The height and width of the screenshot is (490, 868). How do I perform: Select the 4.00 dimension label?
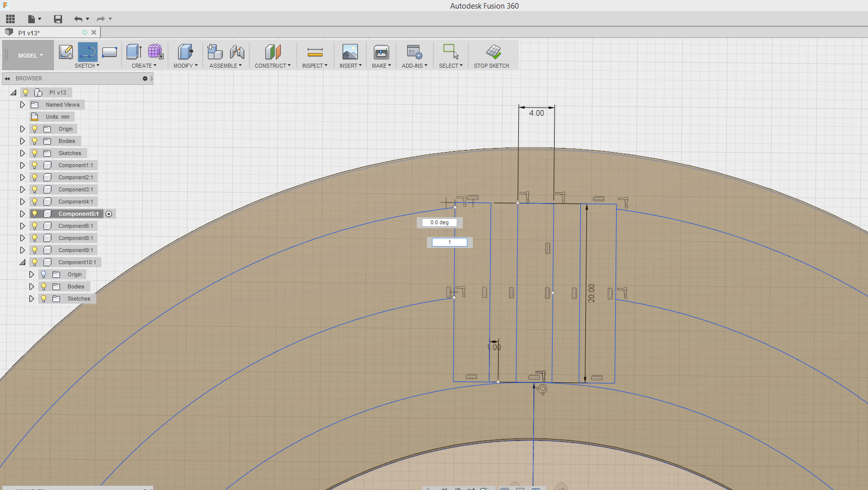tap(536, 113)
